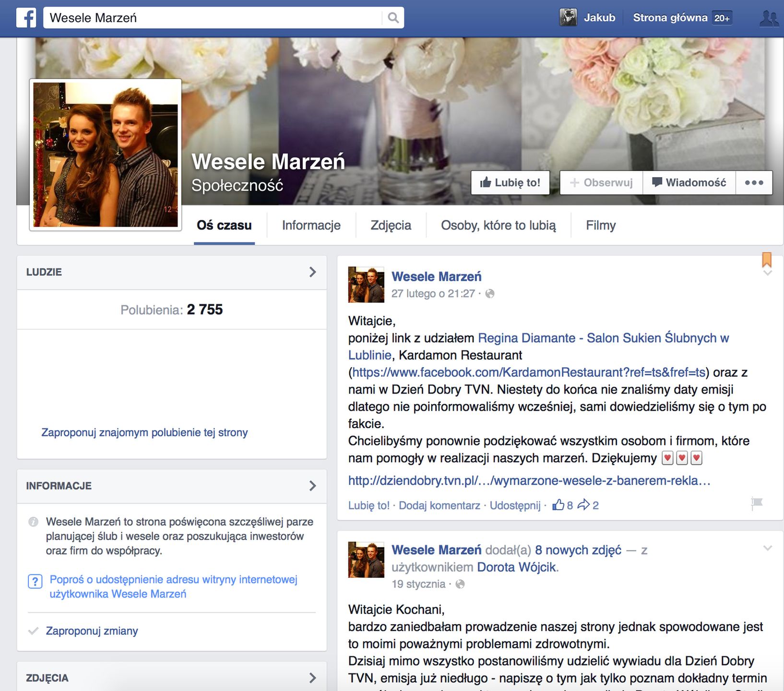Click the globe privacy icon next to 27 lutego
The width and height of the screenshot is (784, 691).
pos(489,294)
